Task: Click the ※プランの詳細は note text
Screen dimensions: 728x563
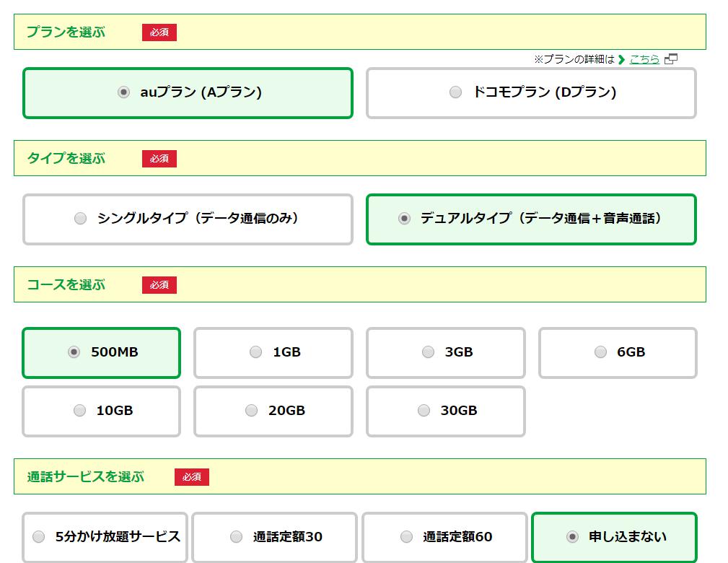Action: 574,59
